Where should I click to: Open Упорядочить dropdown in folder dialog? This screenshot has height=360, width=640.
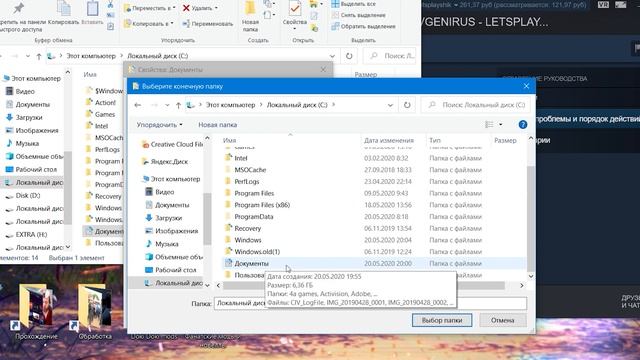coord(159,125)
